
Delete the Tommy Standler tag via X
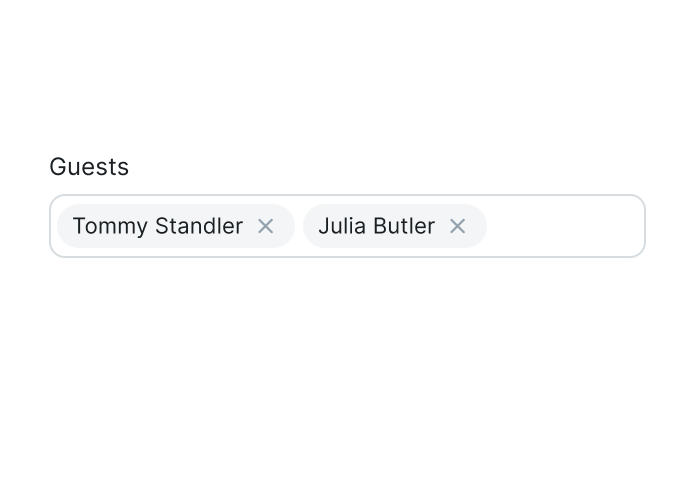coord(266,226)
